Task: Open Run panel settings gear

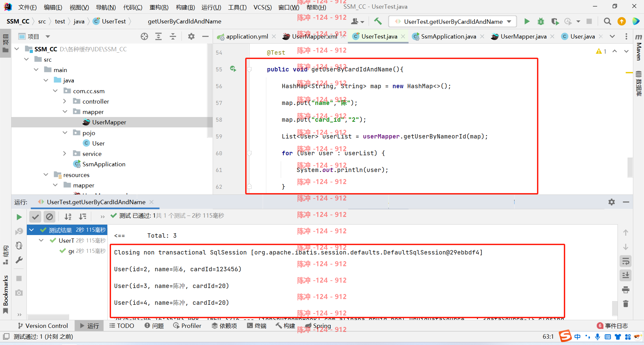Action: point(611,202)
